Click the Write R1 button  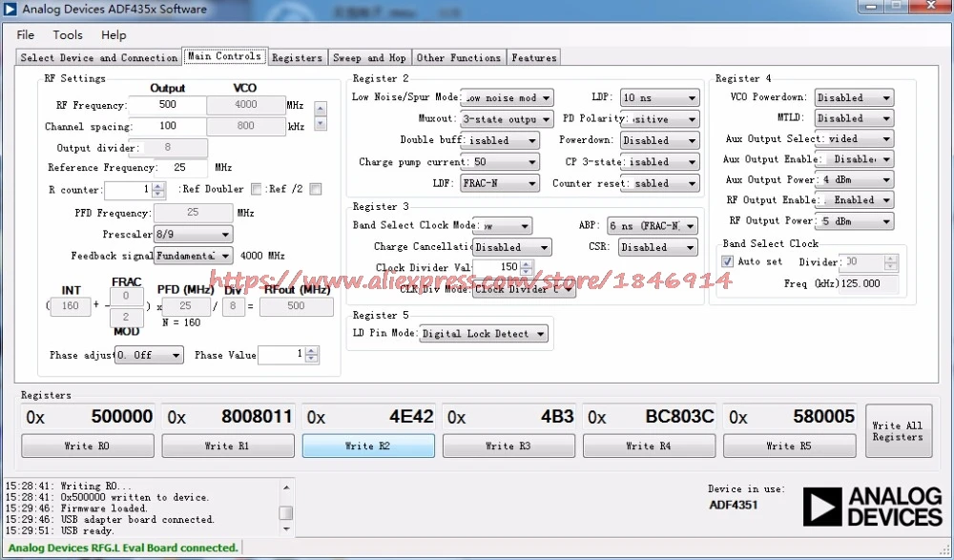(x=228, y=446)
